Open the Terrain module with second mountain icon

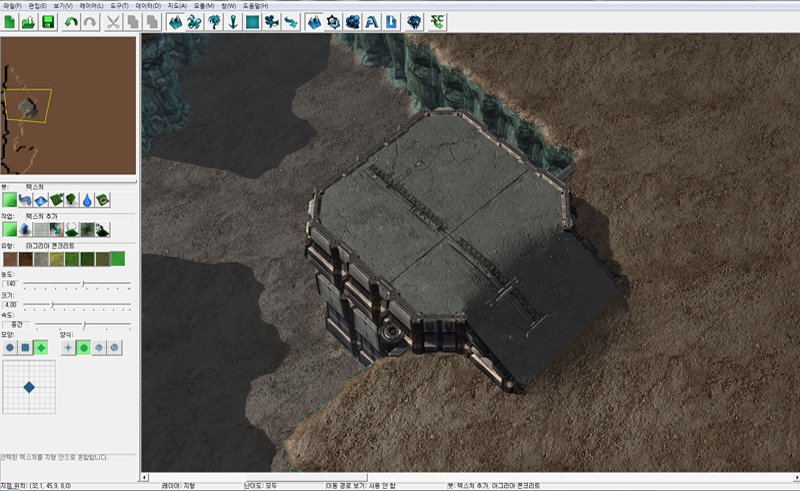pos(314,22)
